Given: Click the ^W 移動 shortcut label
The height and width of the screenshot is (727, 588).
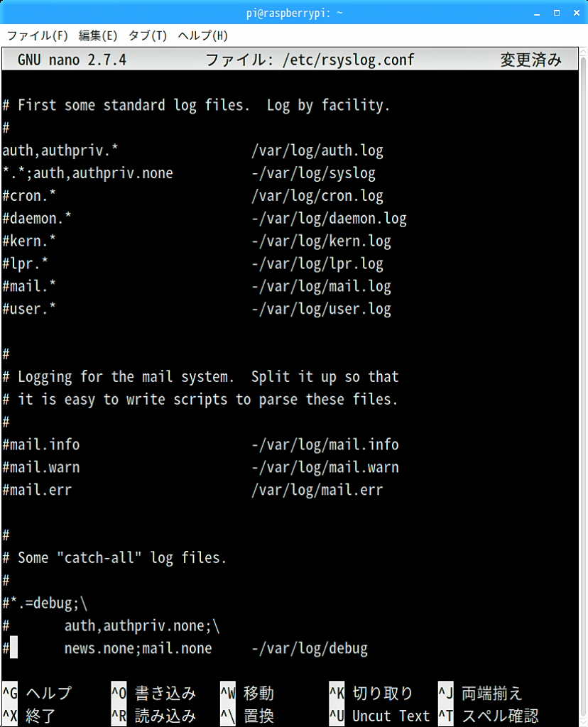Looking at the screenshot, I should (x=247, y=693).
